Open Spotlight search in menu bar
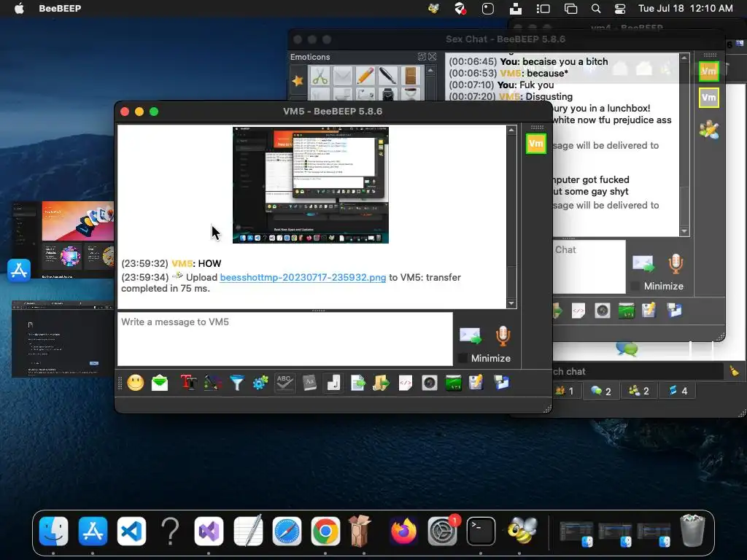Screen dimensions: 747x560 596,9
